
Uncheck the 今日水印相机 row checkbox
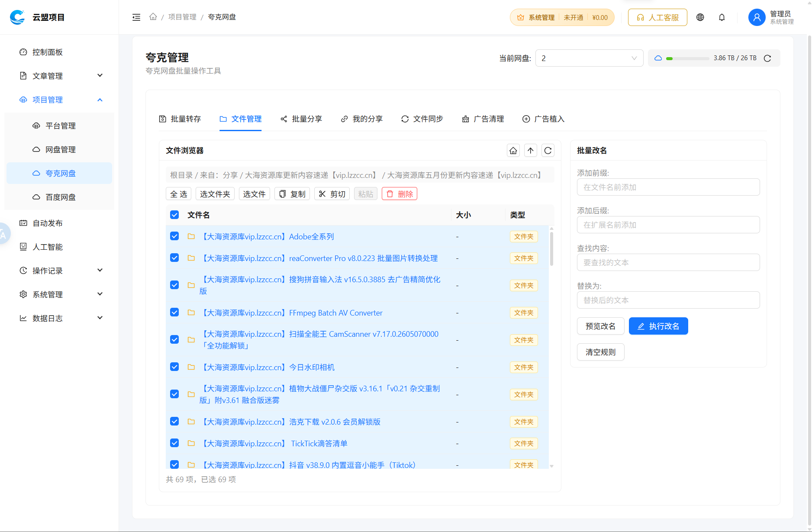174,367
